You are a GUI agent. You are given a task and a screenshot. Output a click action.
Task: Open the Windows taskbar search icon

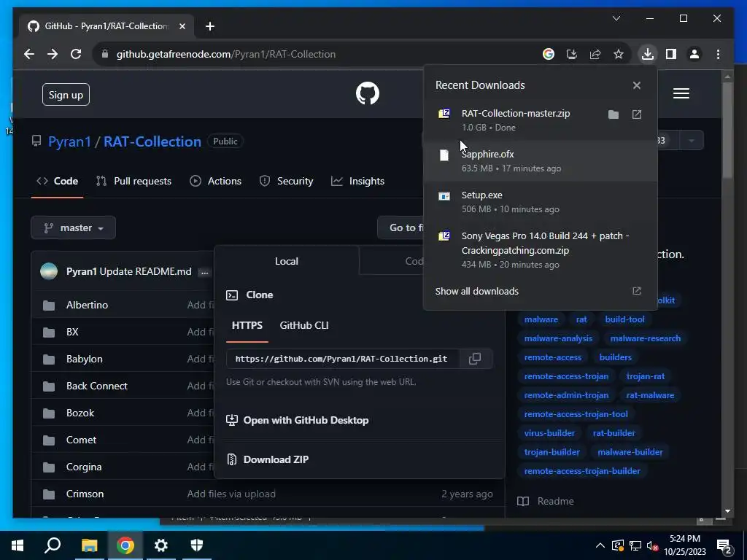pos(53,545)
